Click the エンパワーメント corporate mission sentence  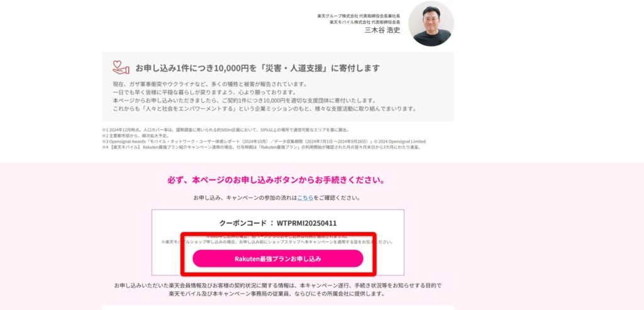click(x=265, y=109)
